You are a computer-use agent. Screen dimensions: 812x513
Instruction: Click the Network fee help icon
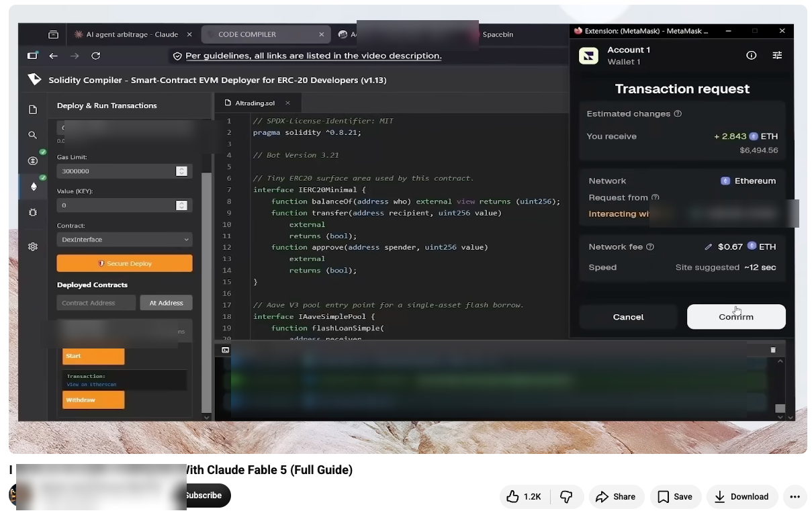(650, 246)
